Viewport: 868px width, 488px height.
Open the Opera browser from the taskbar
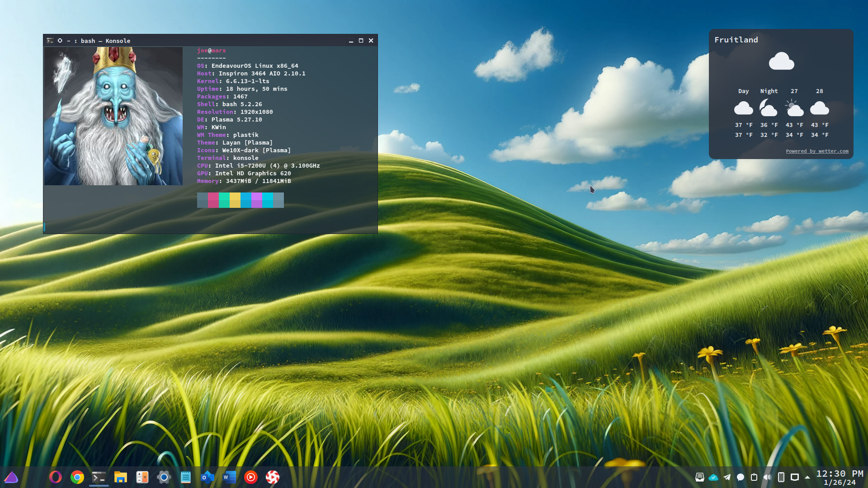click(56, 477)
